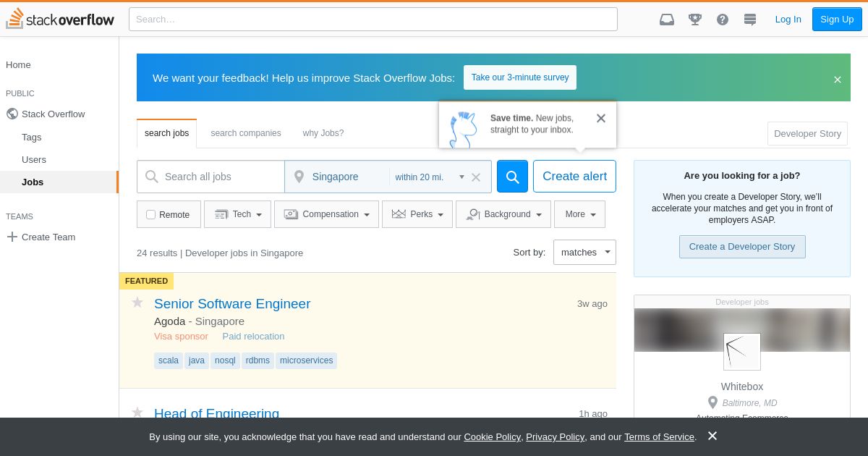Focus the top site search box
The width and height of the screenshot is (868, 456).
(x=373, y=20)
